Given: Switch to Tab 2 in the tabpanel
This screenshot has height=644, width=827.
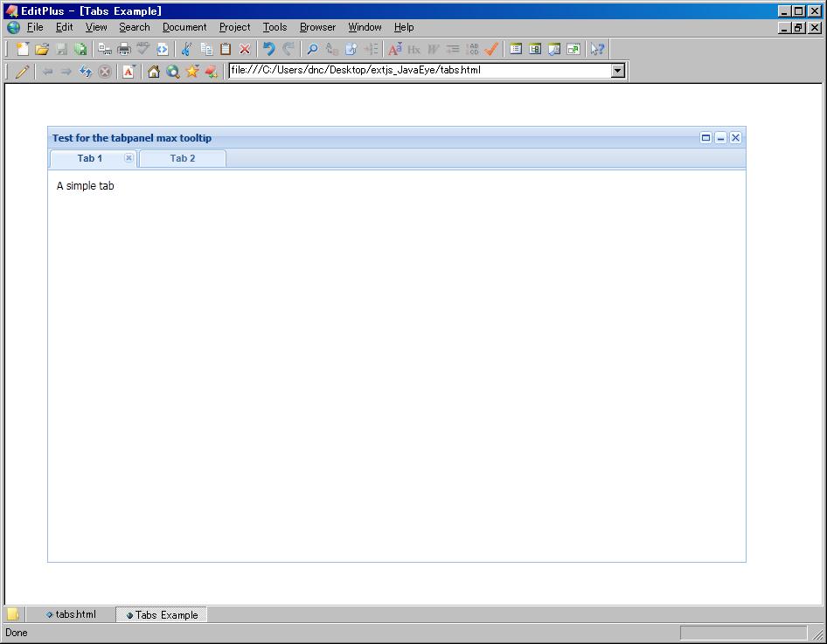Looking at the screenshot, I should pyautogui.click(x=182, y=158).
